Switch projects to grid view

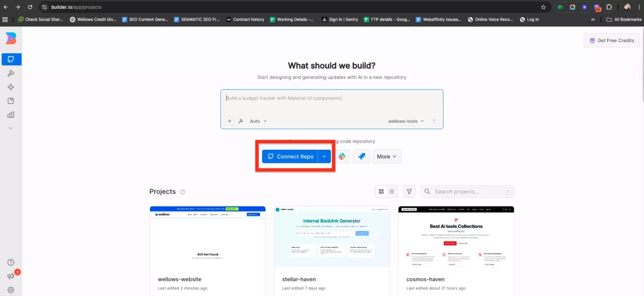[381, 191]
